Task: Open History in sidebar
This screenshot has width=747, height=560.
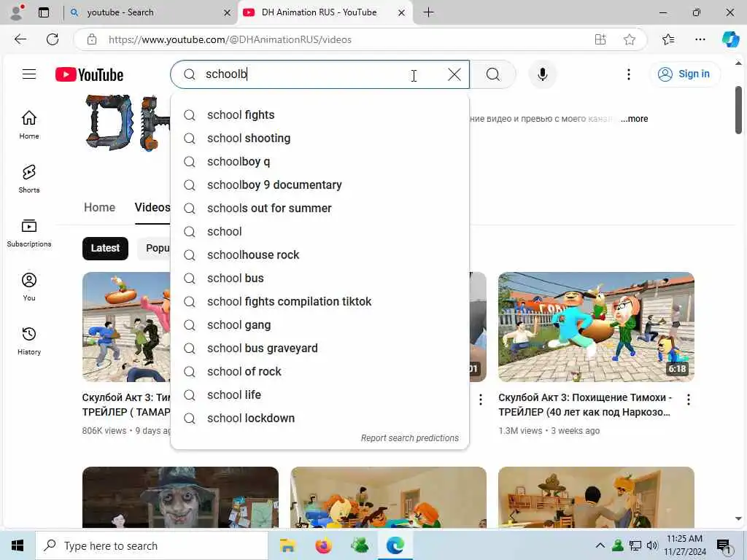Action: pyautogui.click(x=29, y=341)
